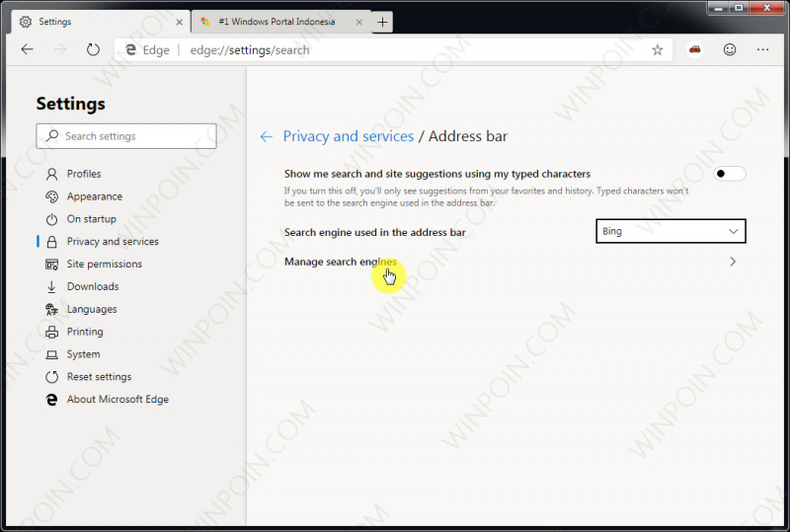Open Appearance settings section

point(94,196)
